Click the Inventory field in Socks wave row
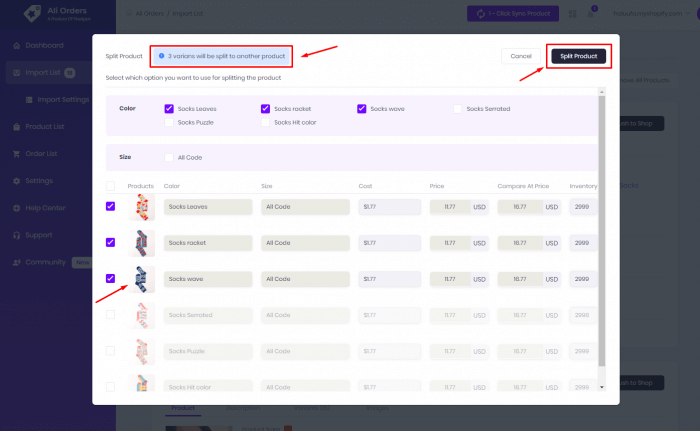The image size is (700, 431). coord(583,279)
